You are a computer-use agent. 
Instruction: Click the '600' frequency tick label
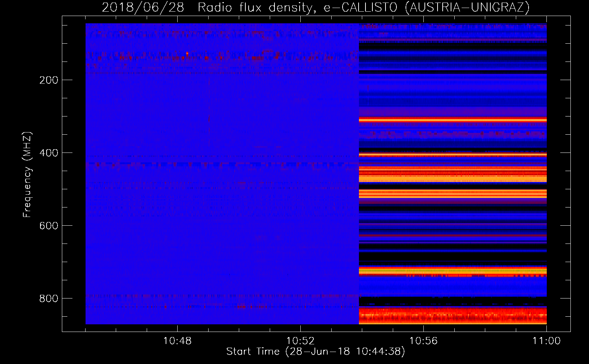[x=49, y=226]
